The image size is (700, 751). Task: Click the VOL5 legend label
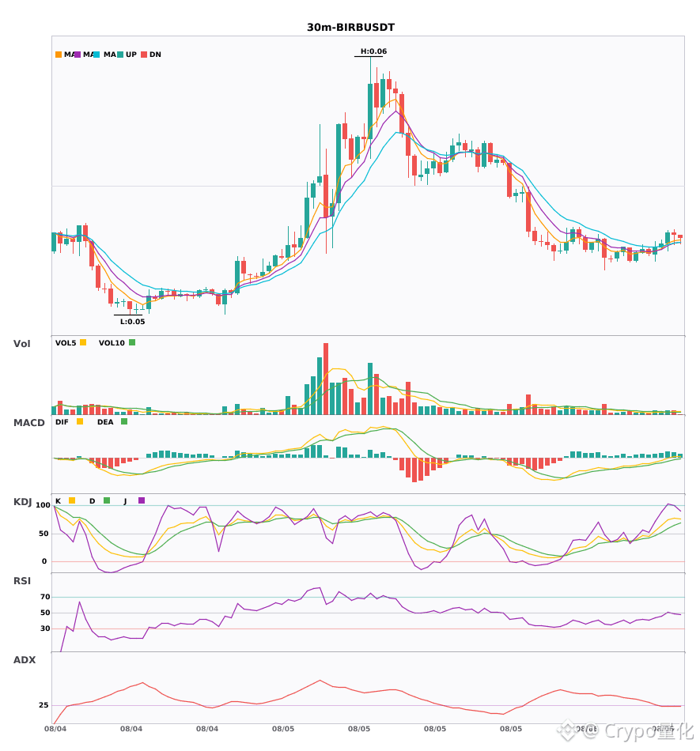point(66,343)
